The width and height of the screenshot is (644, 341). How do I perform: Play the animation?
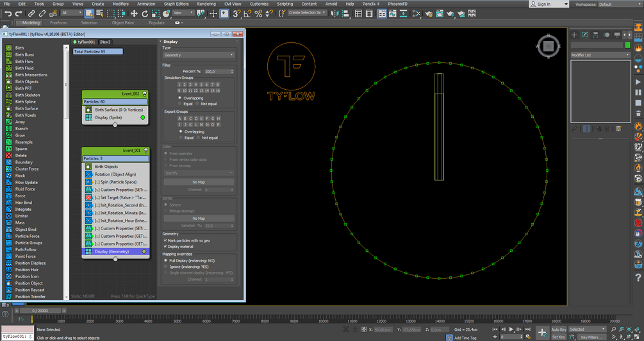point(511,329)
